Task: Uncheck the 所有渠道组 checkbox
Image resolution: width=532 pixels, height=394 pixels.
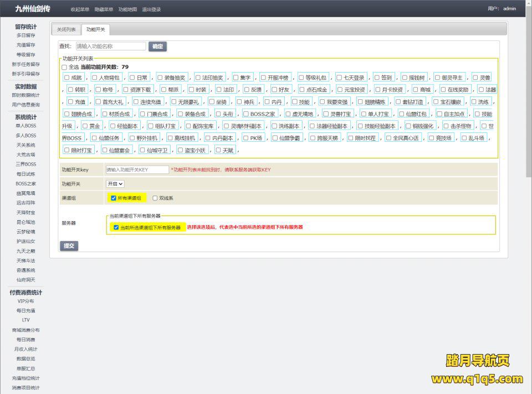Action: [114, 198]
